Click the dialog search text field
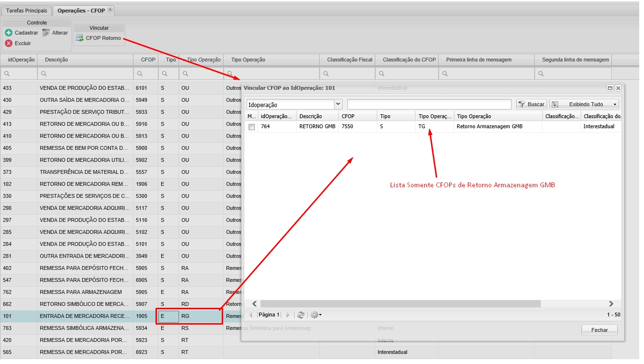 [x=429, y=104]
